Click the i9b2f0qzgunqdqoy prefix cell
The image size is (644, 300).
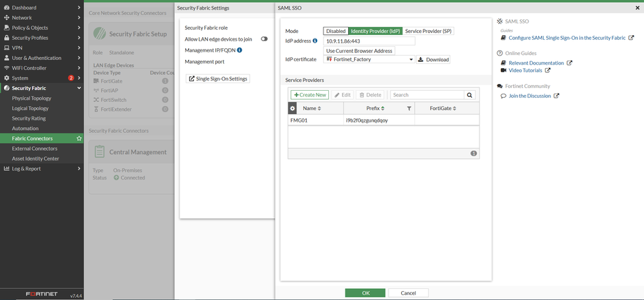click(x=379, y=120)
